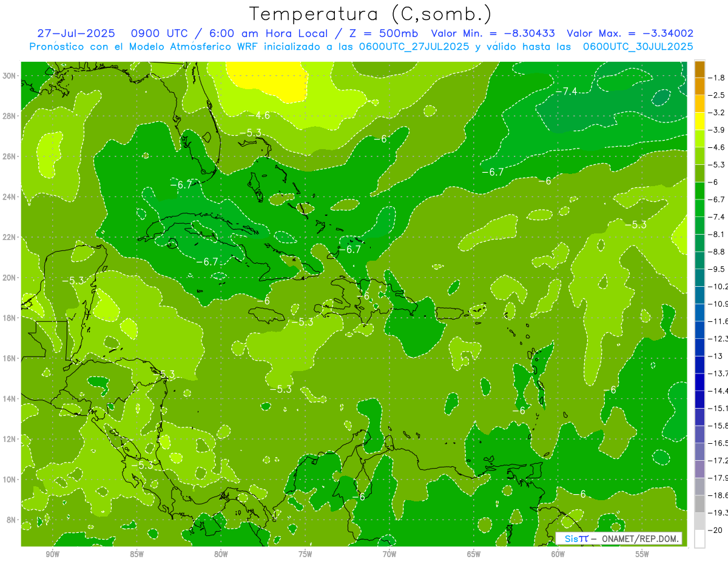Click the colorbar value label "-13"
Image resolution: width=728 pixels, height=562 pixels.
(716, 356)
